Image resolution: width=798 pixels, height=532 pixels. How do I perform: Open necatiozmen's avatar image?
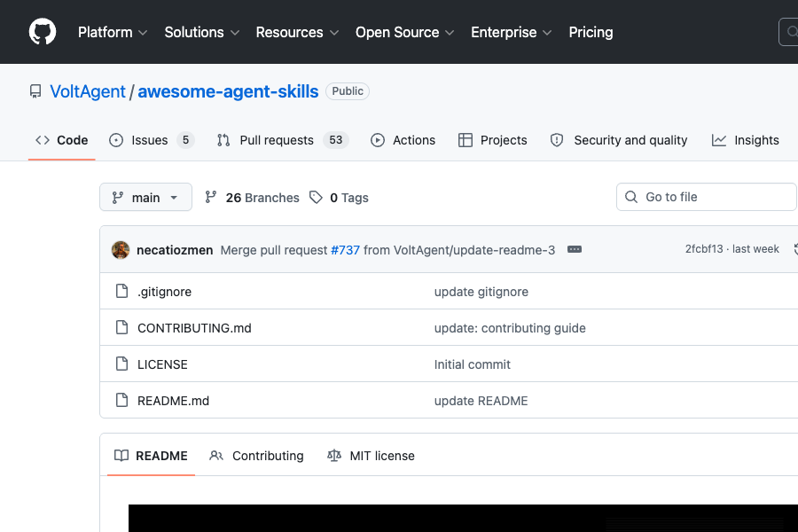click(121, 250)
